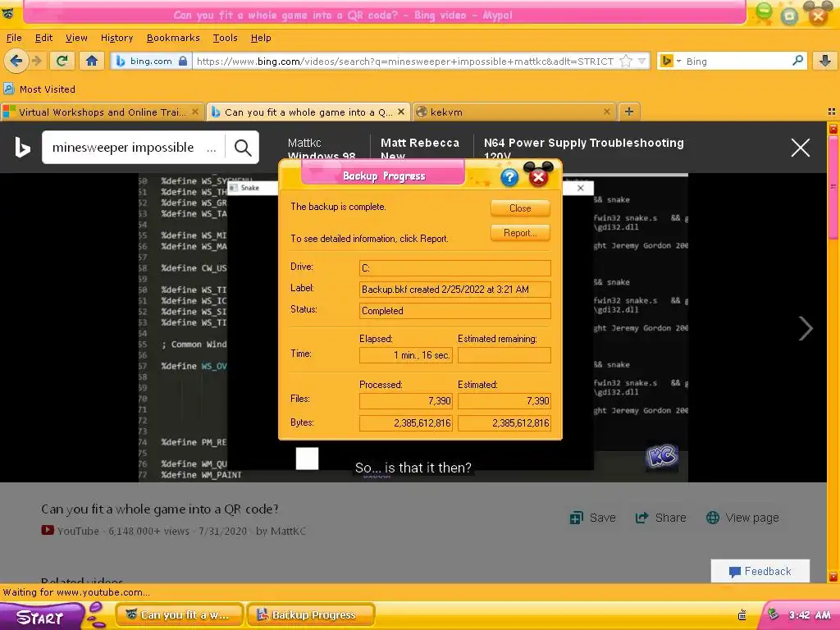Click the Label field with Backup.bkf text

(454, 290)
